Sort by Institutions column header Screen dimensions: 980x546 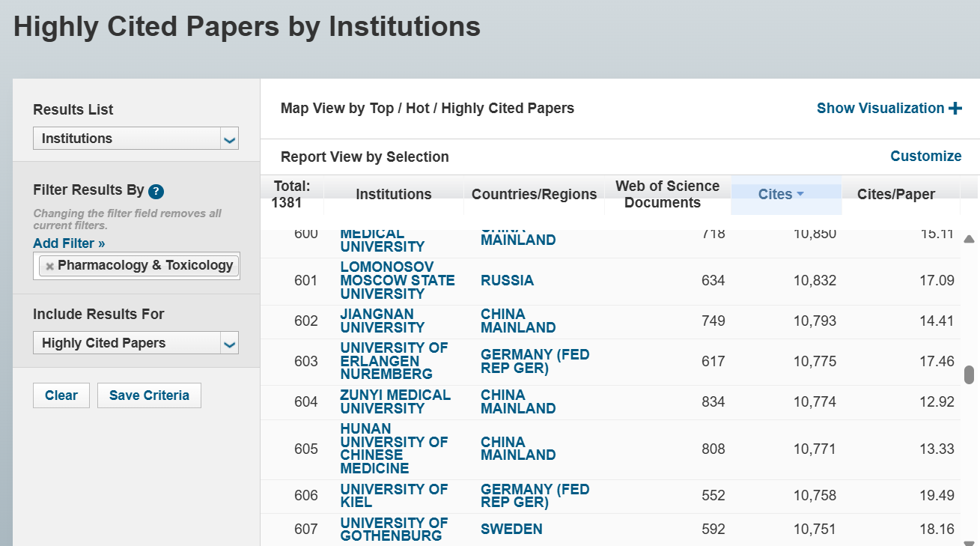394,195
